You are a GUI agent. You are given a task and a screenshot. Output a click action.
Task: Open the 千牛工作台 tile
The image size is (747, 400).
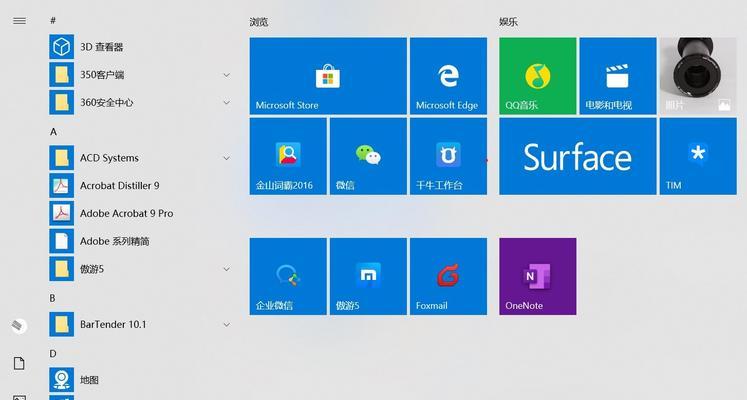point(448,156)
